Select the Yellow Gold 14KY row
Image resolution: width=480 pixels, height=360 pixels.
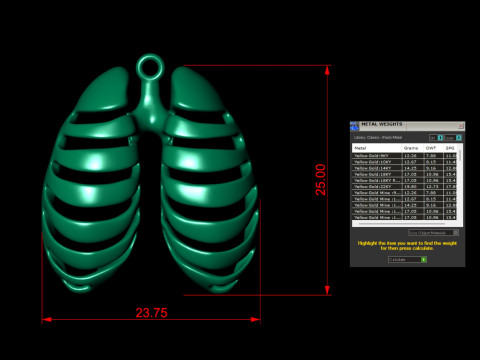coord(405,168)
